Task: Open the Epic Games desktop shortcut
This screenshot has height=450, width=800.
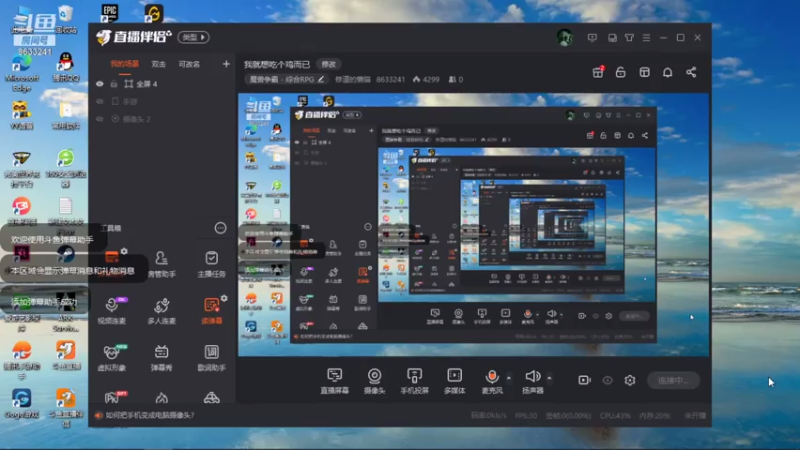Action: click(x=109, y=13)
